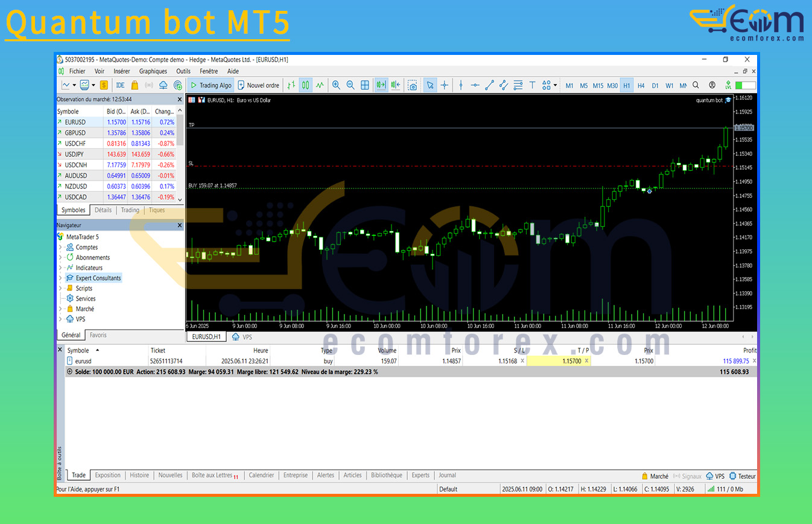This screenshot has height=524, width=812.
Task: Click the add signal radar icon
Action: [178, 85]
